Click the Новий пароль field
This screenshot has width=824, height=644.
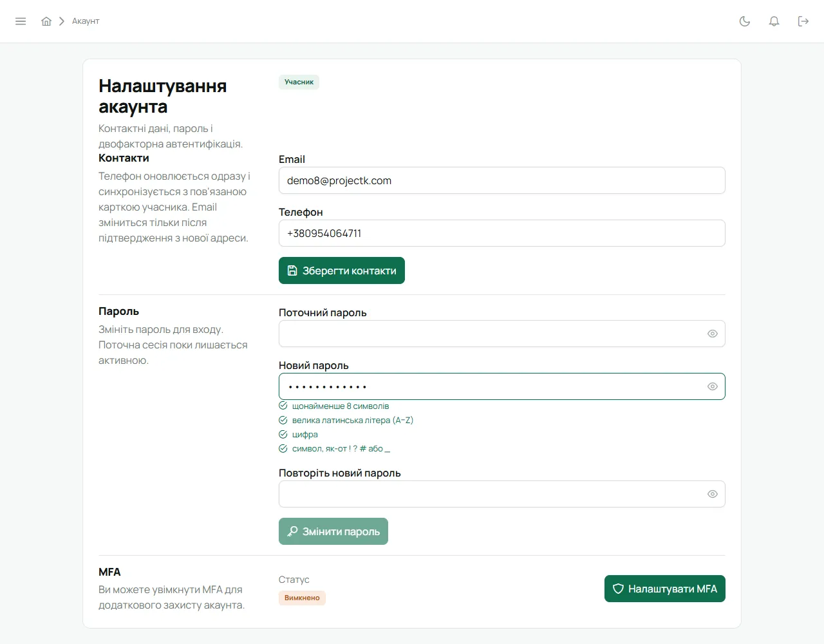(x=502, y=386)
